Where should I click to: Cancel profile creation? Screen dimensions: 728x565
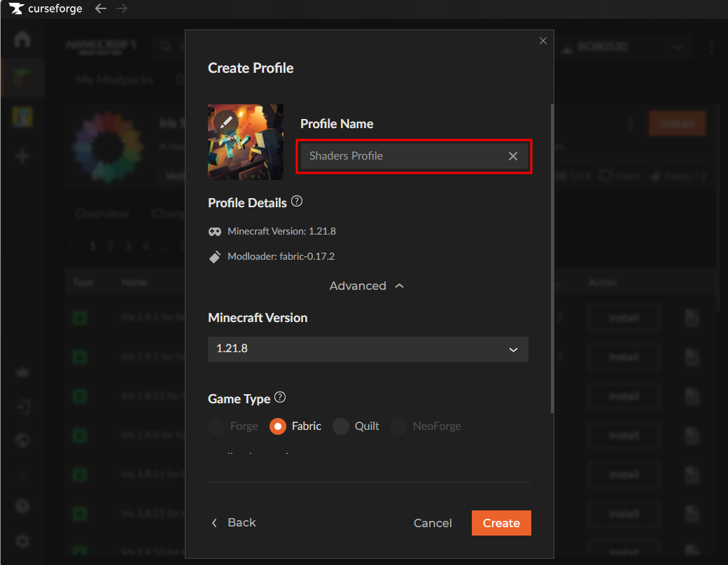[433, 523]
